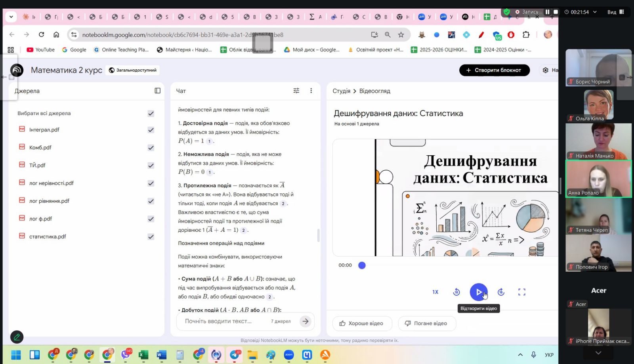Click the 'Створити блокнот' button
The height and width of the screenshot is (364, 634).
click(x=494, y=70)
